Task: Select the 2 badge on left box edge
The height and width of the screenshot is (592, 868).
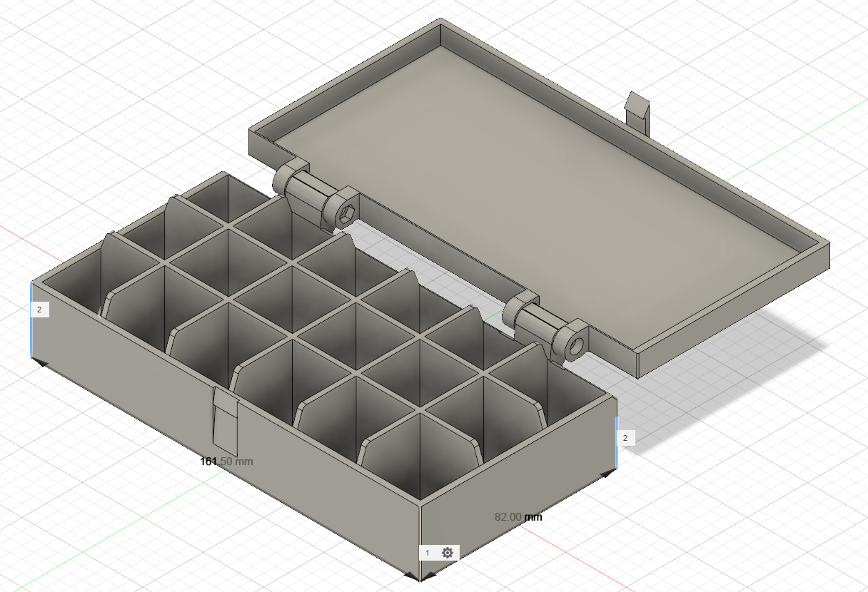Action: click(x=39, y=310)
